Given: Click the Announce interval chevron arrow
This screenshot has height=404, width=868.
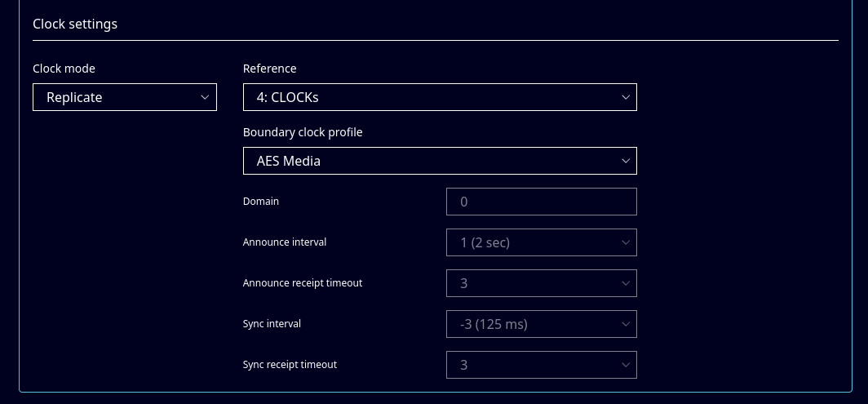Looking at the screenshot, I should click(626, 242).
